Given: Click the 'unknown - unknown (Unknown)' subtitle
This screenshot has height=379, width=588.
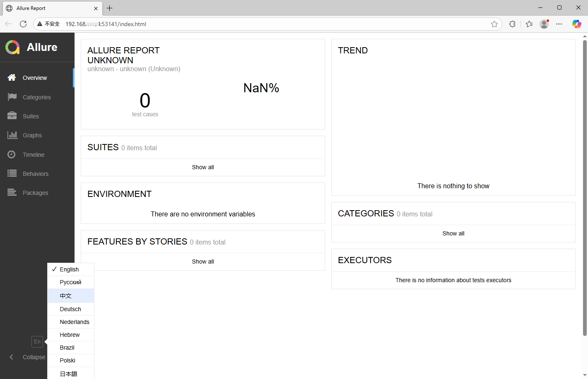Looking at the screenshot, I should click(134, 69).
